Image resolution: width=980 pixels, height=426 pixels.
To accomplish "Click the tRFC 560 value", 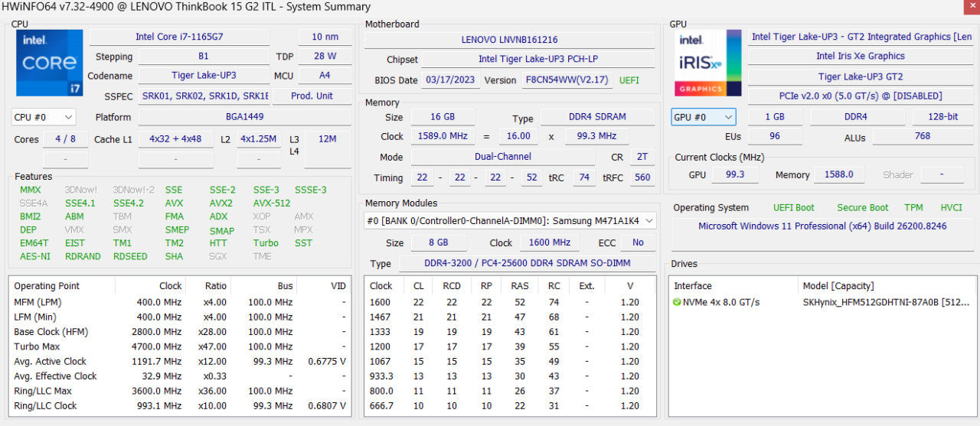I will pyautogui.click(x=642, y=177).
